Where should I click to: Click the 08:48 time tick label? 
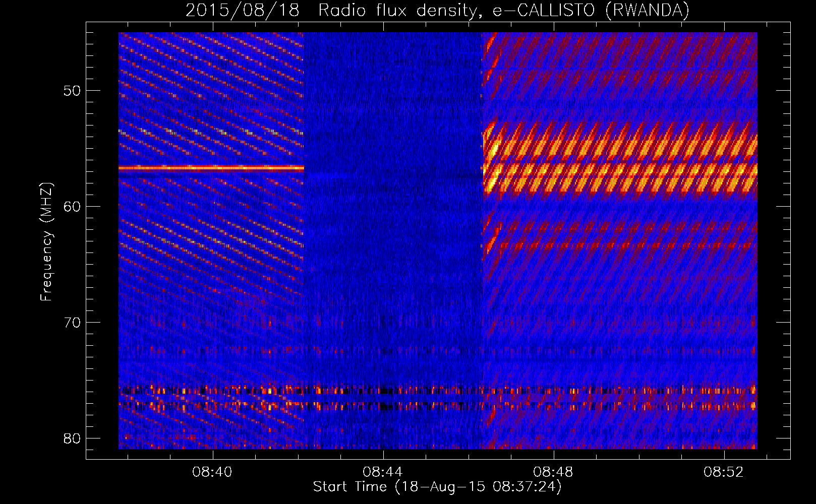click(553, 472)
